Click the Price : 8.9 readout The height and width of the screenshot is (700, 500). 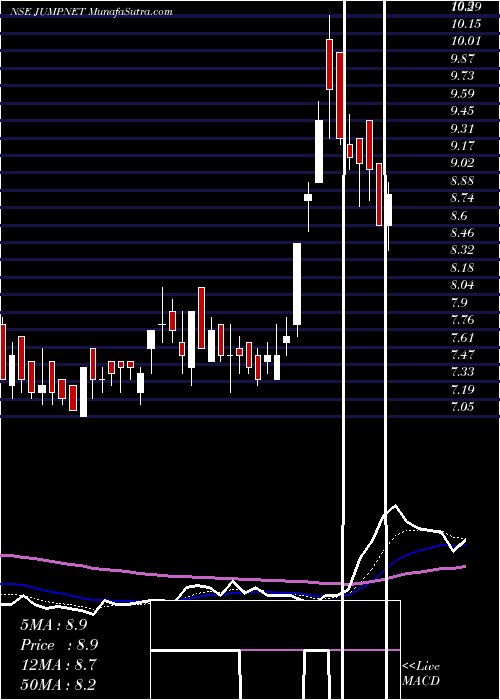click(x=59, y=645)
